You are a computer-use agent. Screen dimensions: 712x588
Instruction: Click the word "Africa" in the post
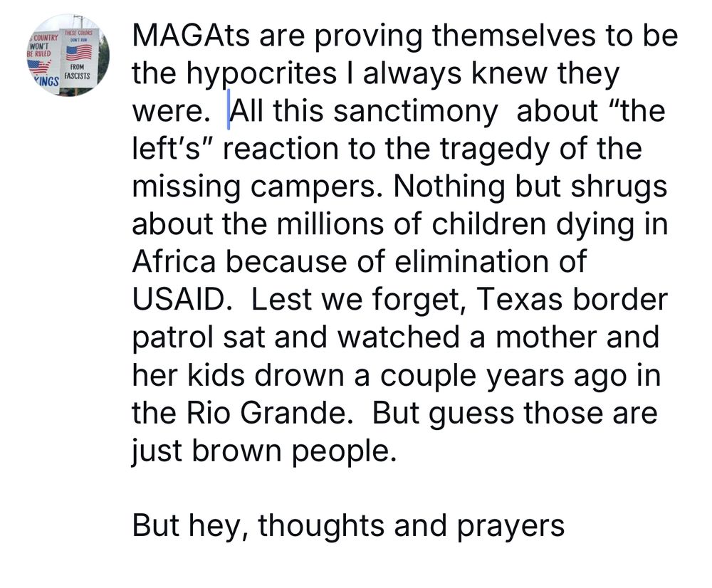click(174, 262)
